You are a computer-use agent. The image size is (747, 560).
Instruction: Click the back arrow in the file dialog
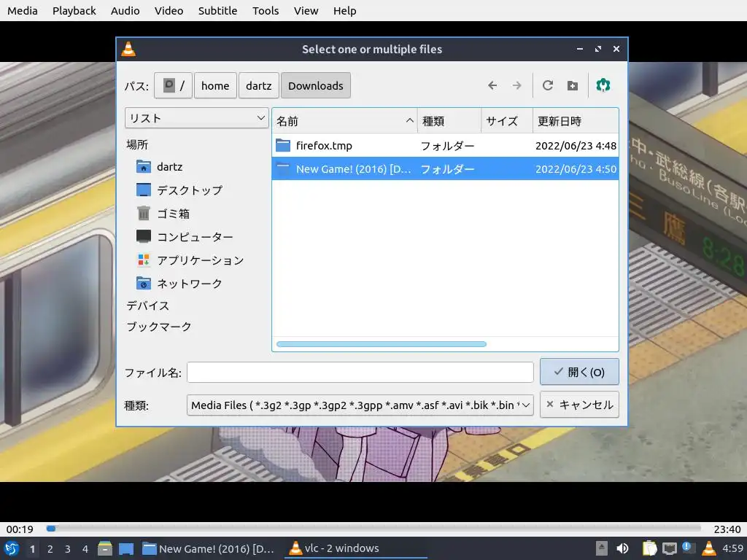[492, 86]
